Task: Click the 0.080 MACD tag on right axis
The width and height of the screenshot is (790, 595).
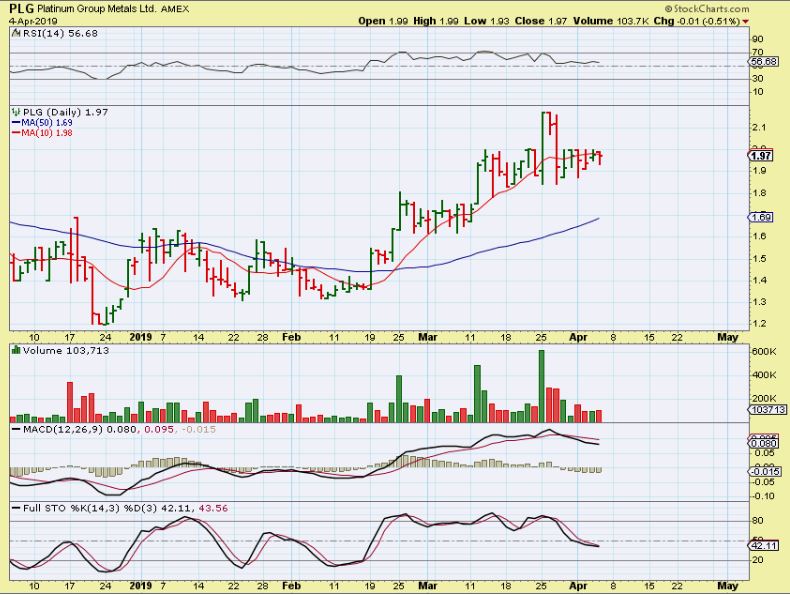Action: pyautogui.click(x=764, y=444)
